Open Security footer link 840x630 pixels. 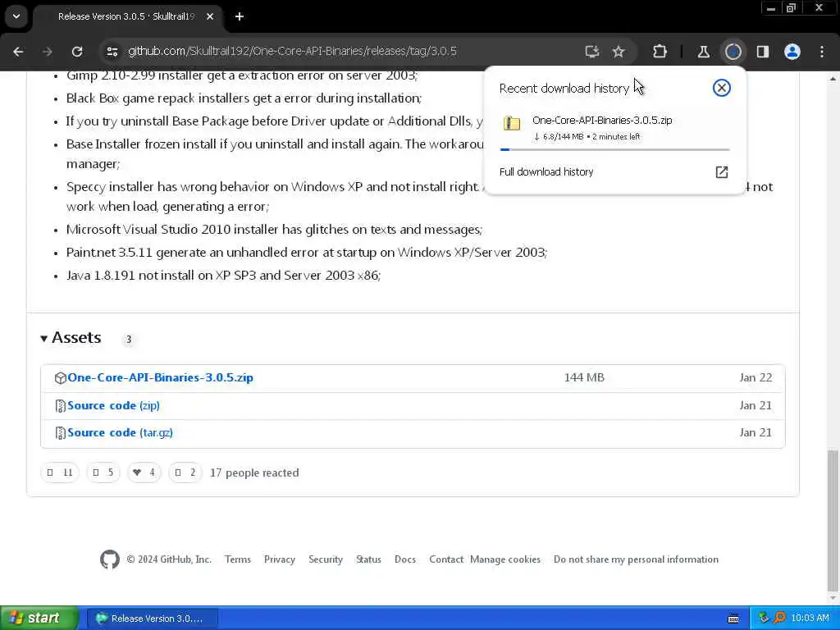tap(326, 559)
